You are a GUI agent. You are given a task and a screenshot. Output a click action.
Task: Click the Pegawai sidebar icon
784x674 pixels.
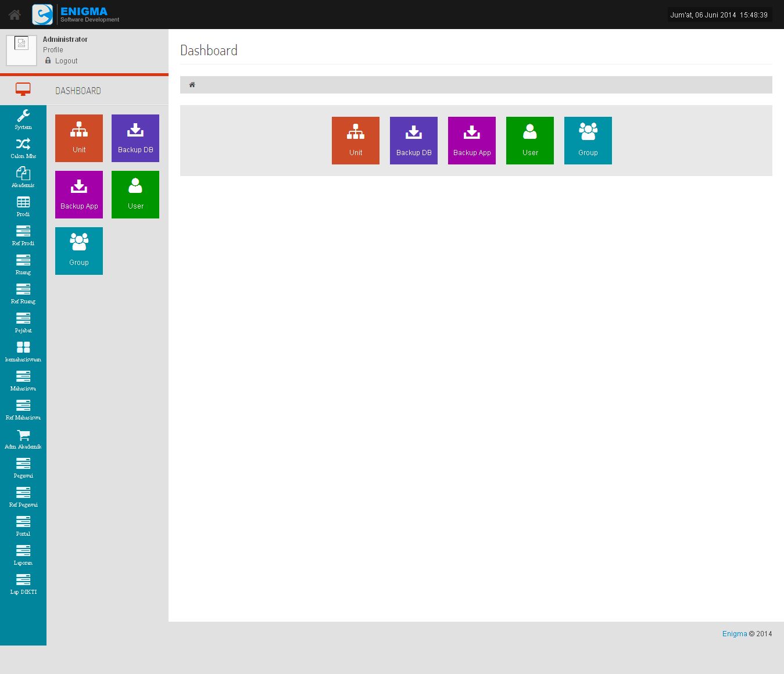point(23,468)
